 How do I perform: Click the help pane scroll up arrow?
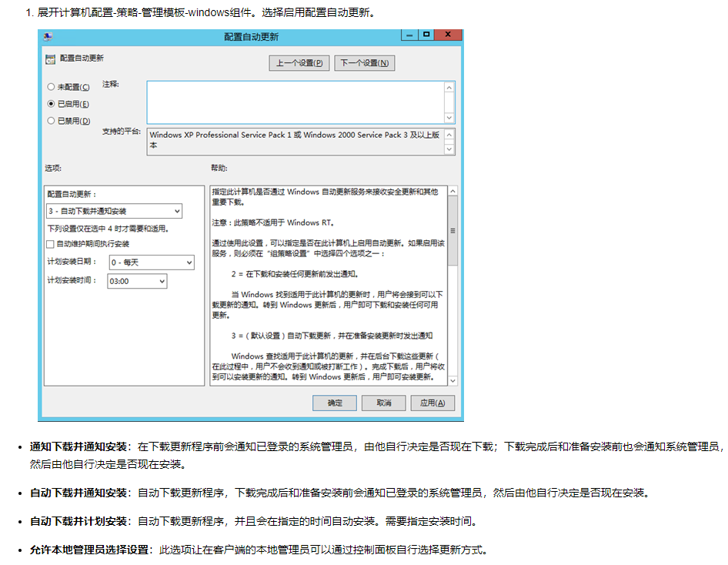pyautogui.click(x=452, y=191)
